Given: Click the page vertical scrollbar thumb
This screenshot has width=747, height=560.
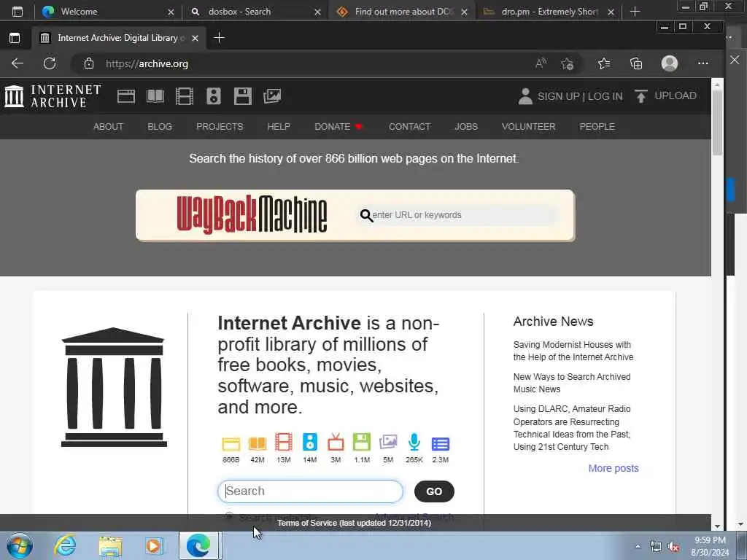Looking at the screenshot, I should click(717, 122).
